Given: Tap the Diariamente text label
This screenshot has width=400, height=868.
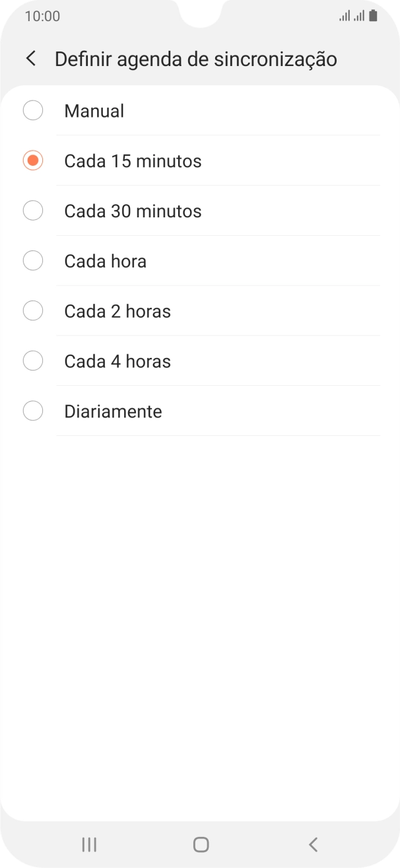Looking at the screenshot, I should click(x=113, y=411).
